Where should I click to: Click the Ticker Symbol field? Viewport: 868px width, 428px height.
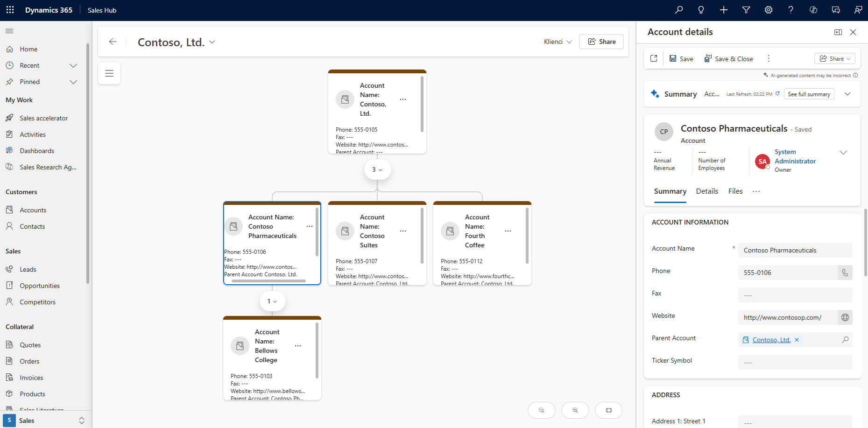click(795, 362)
